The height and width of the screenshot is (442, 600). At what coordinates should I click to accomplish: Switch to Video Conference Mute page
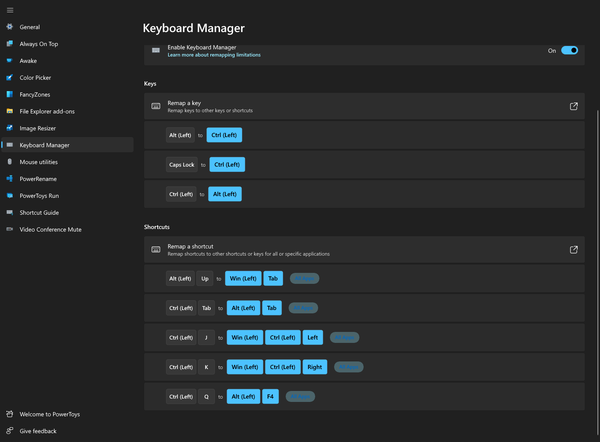[x=51, y=230]
